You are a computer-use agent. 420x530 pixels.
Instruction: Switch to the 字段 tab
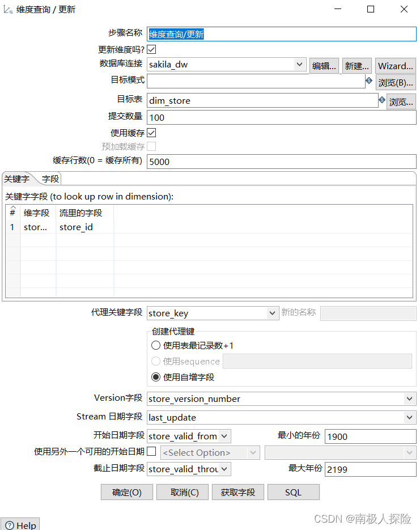click(50, 179)
